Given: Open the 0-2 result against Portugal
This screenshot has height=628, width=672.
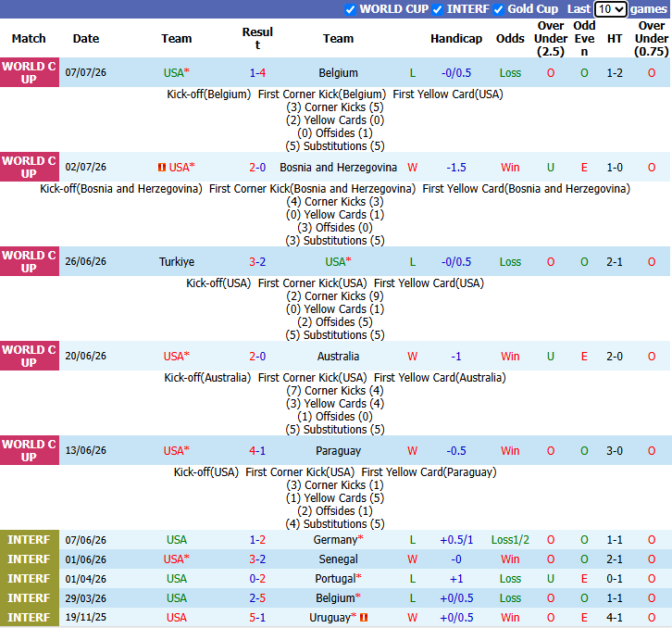Looking at the screenshot, I should pos(257,579).
